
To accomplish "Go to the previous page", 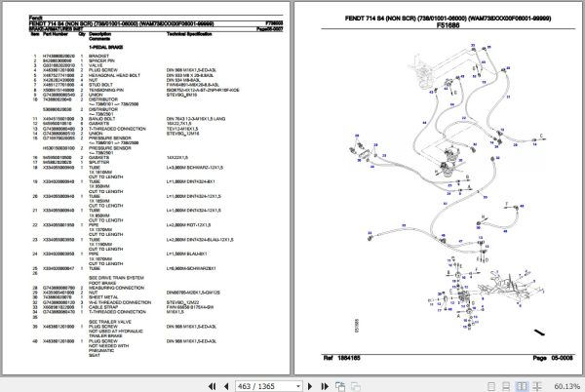I will (x=226, y=386).
